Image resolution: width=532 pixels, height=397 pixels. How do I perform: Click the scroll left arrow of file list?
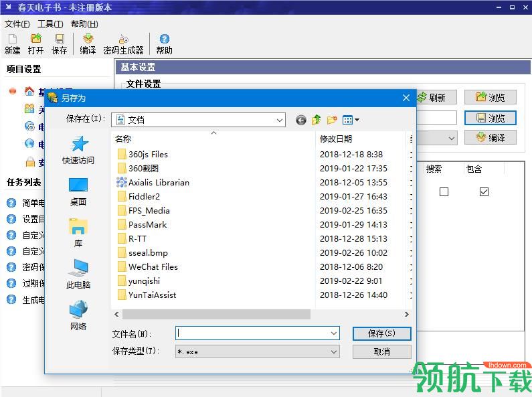pos(116,315)
